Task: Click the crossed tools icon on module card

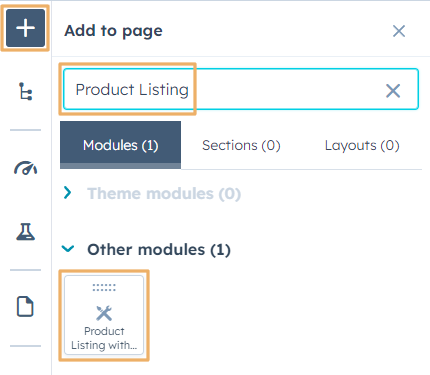Action: click(x=104, y=313)
